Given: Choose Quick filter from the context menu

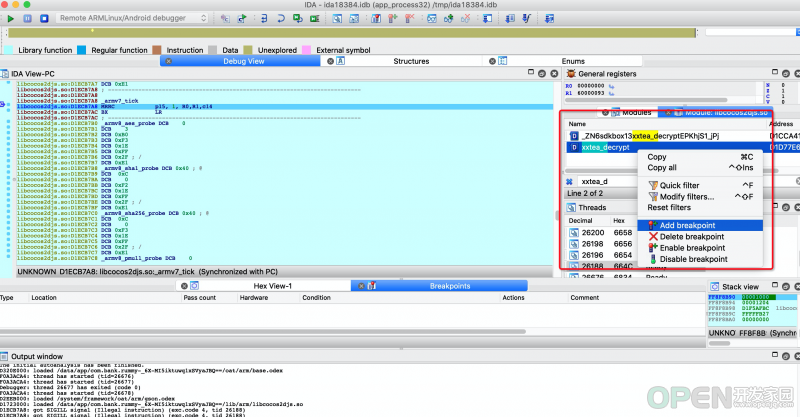Looking at the screenshot, I should click(x=700, y=185).
